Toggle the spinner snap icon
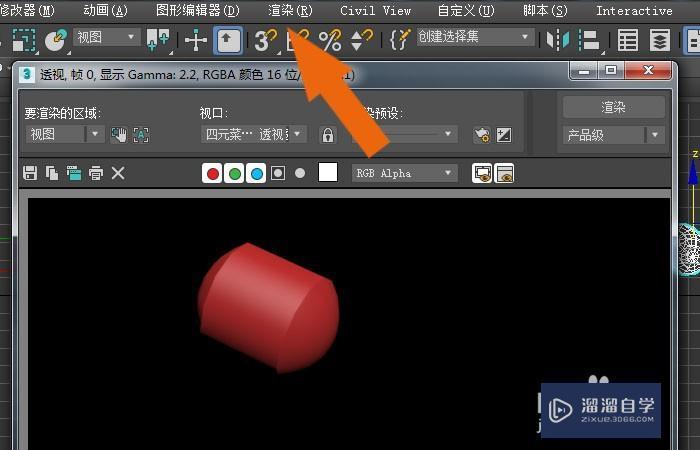 (362, 40)
